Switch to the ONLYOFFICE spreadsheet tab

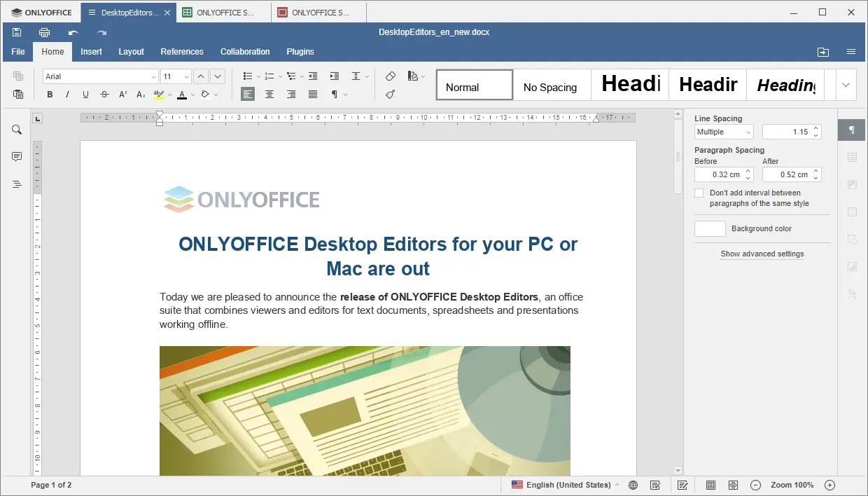(x=223, y=12)
